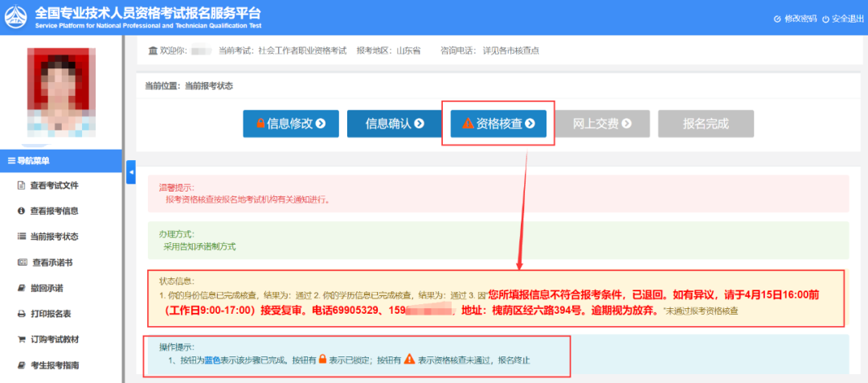Click the word 蓝色 in 操作提示
Image resolution: width=868 pixels, height=383 pixels.
(x=212, y=360)
